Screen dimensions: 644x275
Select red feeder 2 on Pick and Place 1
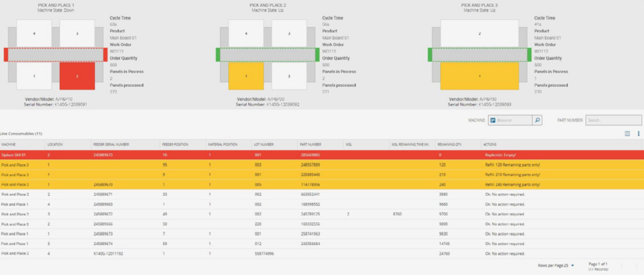click(x=77, y=76)
